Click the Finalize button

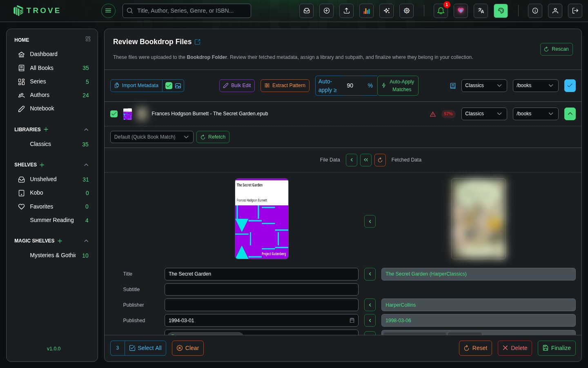pos(557,348)
